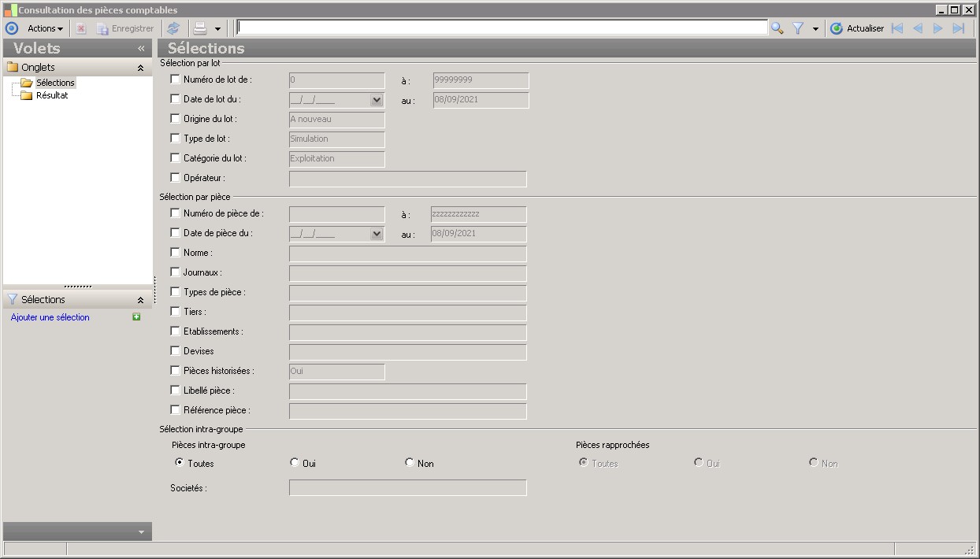Screen dimensions: 980x559
Task: Go to the first record navigation arrow
Action: [897, 28]
